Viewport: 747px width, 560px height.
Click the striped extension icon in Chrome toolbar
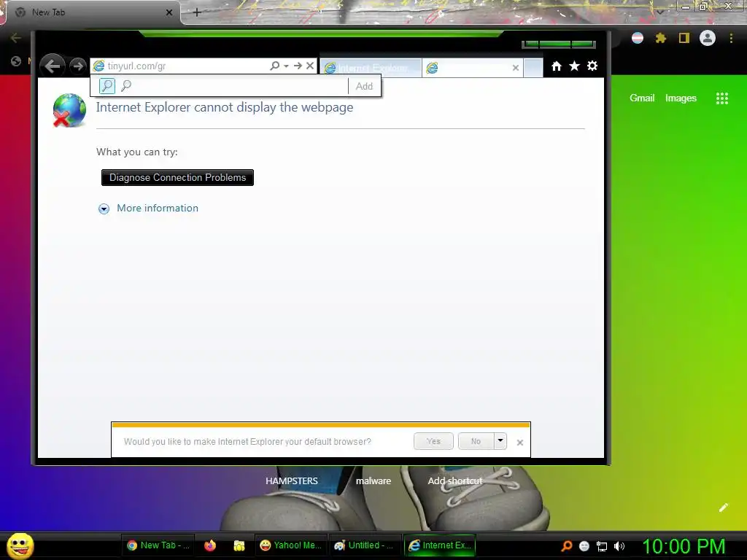click(x=638, y=38)
